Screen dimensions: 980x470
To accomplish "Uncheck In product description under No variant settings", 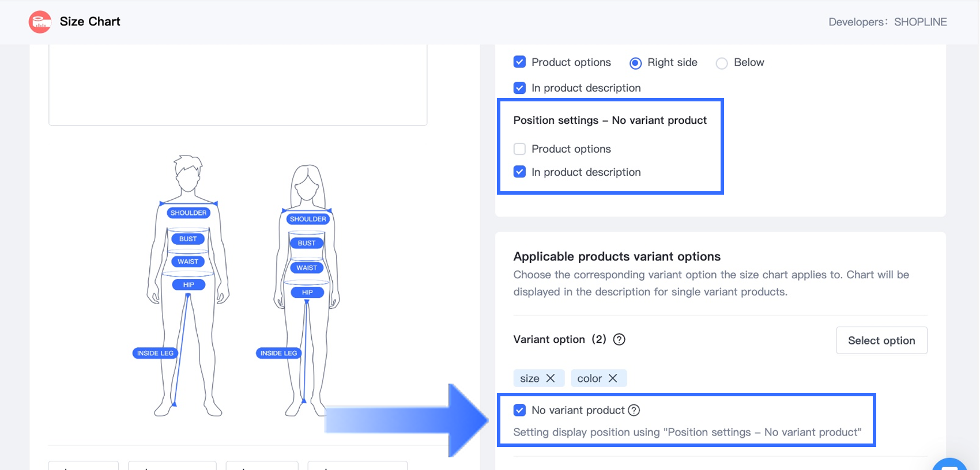I will 519,172.
